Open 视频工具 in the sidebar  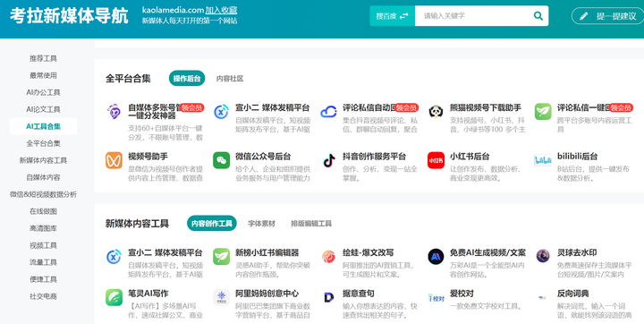(43, 245)
